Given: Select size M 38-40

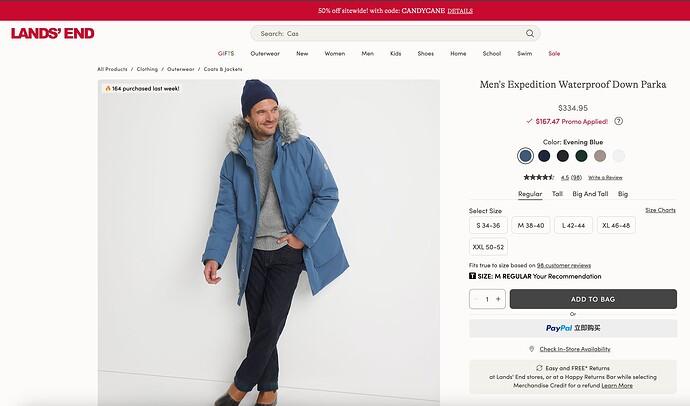Looking at the screenshot, I should pyautogui.click(x=531, y=225).
